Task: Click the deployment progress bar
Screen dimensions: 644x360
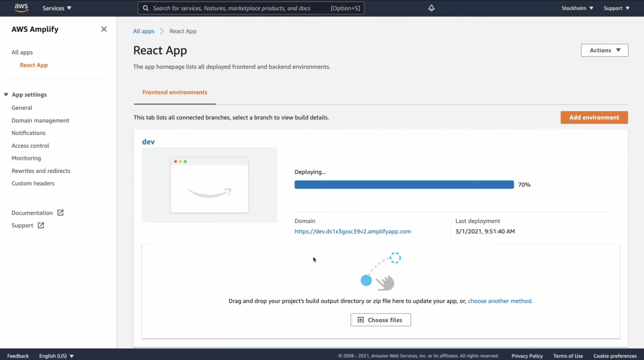Action: (404, 184)
